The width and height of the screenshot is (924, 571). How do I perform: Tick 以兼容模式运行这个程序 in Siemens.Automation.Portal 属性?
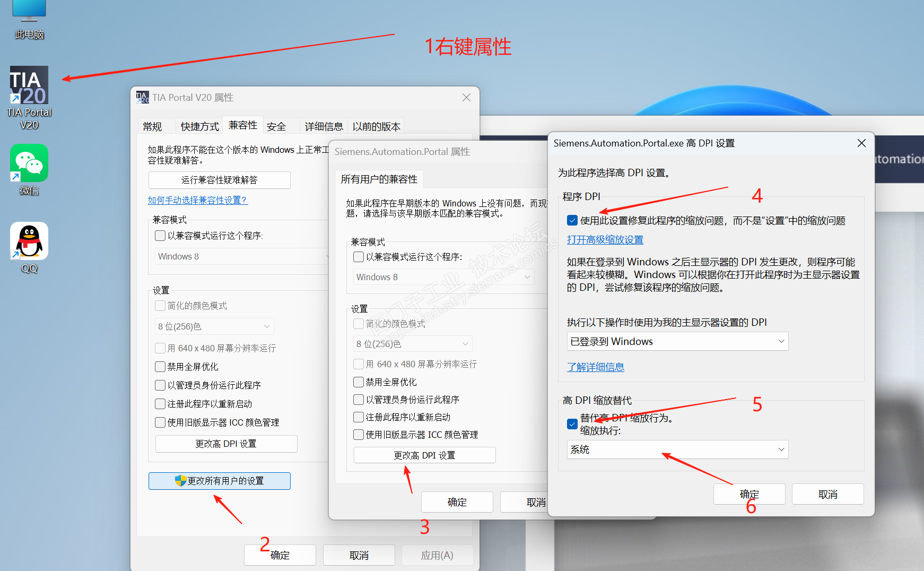coord(359,257)
